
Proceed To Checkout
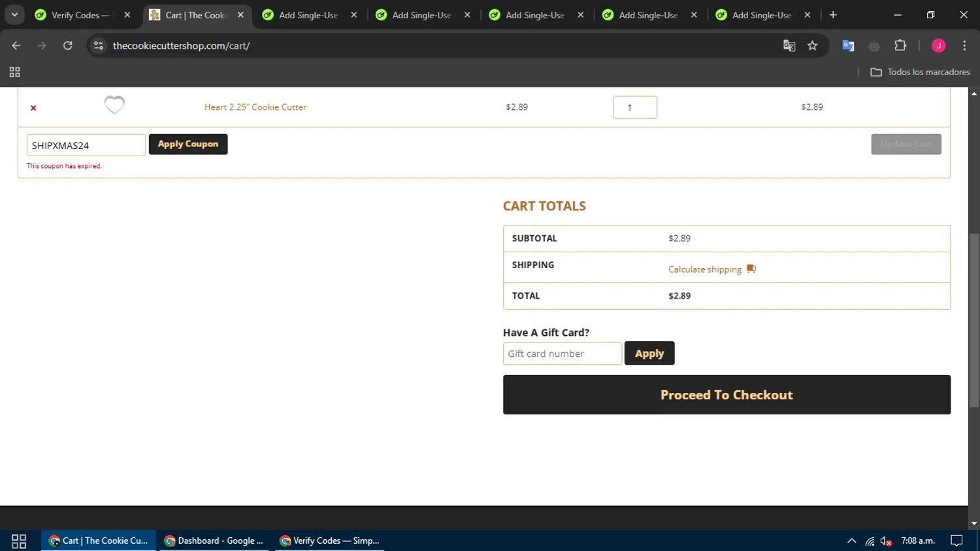pos(727,395)
